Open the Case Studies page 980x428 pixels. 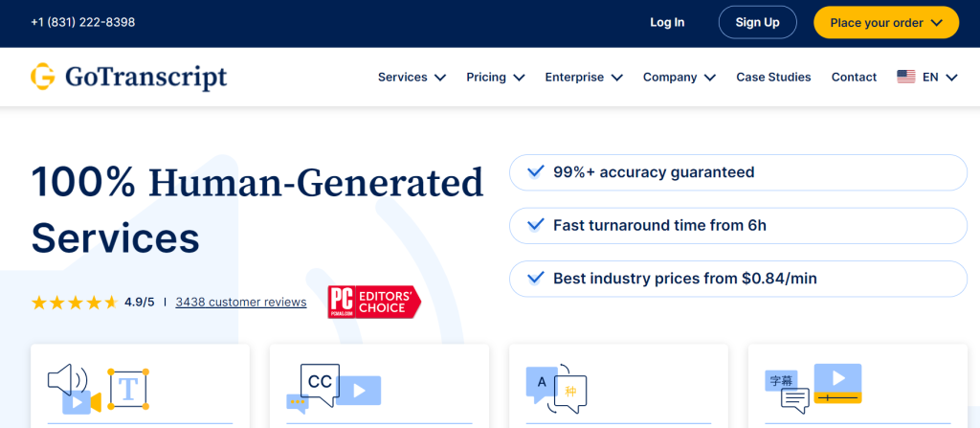point(773,78)
